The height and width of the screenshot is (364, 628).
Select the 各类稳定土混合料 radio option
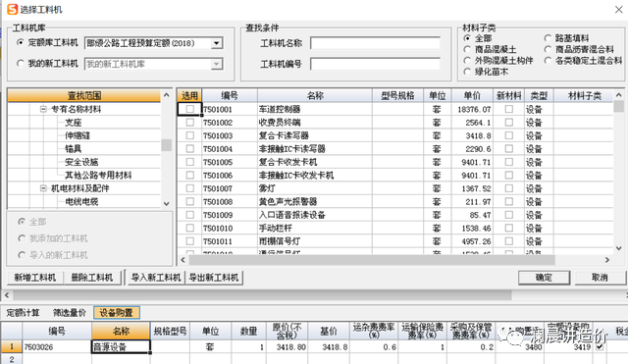point(548,60)
